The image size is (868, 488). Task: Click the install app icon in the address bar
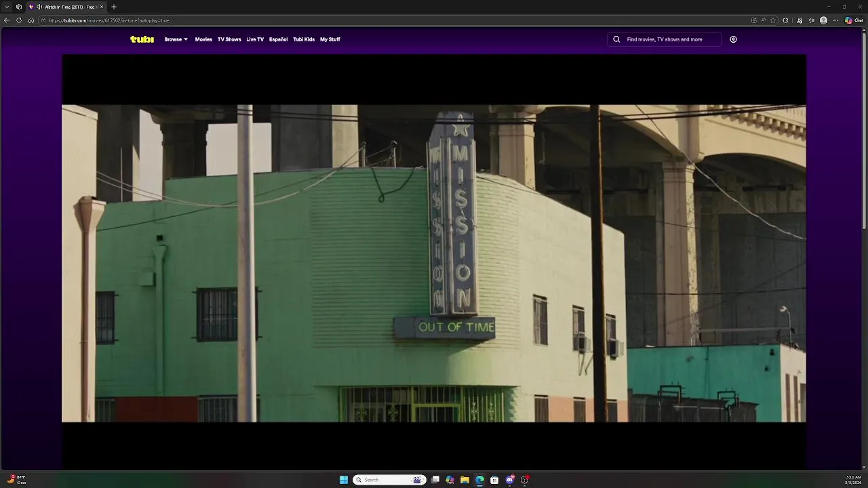pos(754,20)
